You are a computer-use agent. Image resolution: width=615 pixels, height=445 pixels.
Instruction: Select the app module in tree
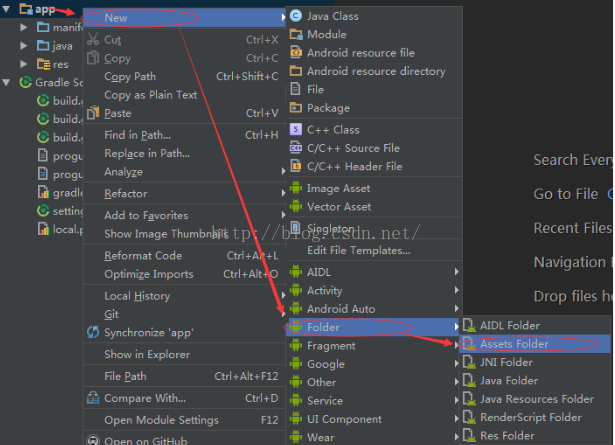(x=44, y=9)
